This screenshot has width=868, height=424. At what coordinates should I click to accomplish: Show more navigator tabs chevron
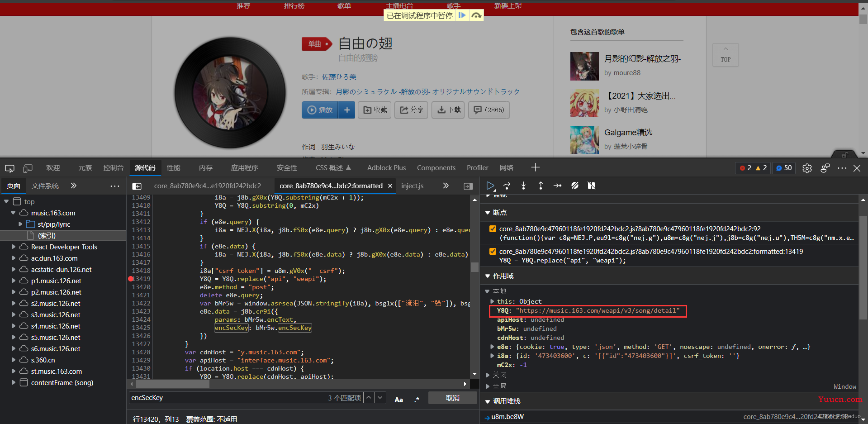(73, 186)
